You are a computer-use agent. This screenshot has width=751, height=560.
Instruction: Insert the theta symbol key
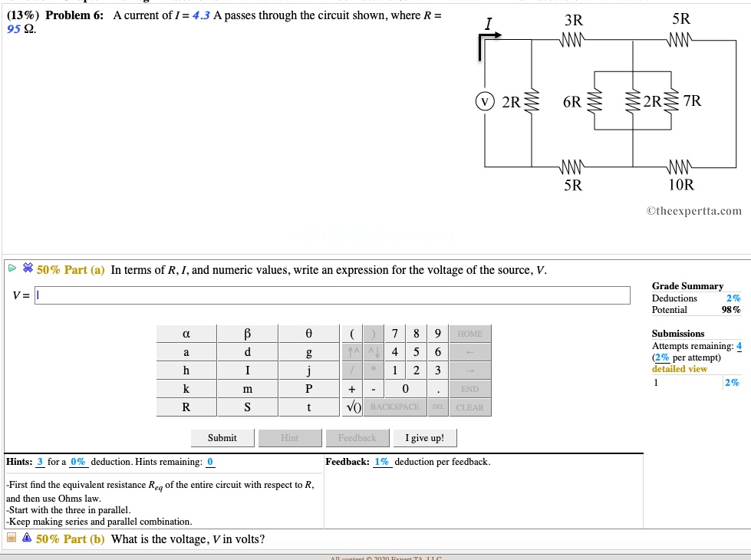[309, 334]
